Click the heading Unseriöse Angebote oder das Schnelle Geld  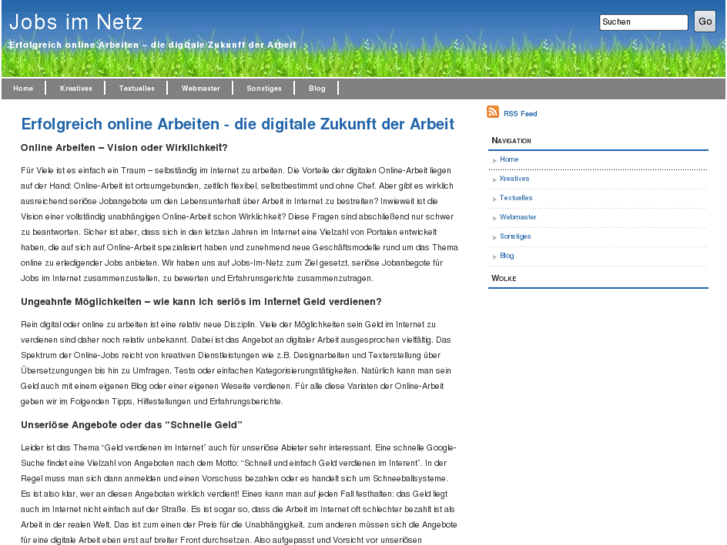coord(132,425)
